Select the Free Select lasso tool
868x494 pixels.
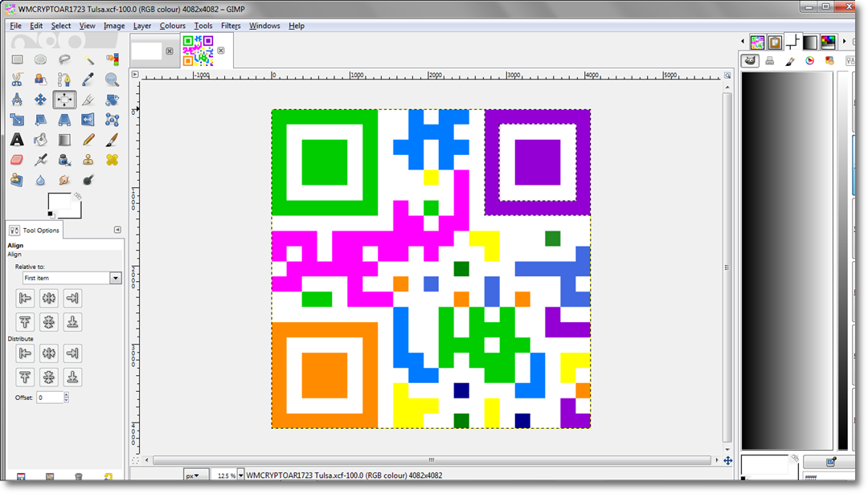(x=64, y=59)
